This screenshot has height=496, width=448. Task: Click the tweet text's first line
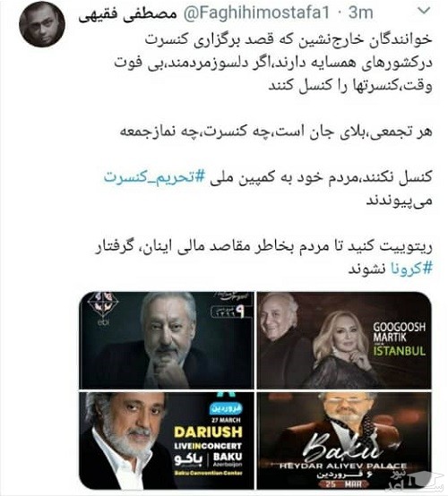pyautogui.click(x=289, y=40)
